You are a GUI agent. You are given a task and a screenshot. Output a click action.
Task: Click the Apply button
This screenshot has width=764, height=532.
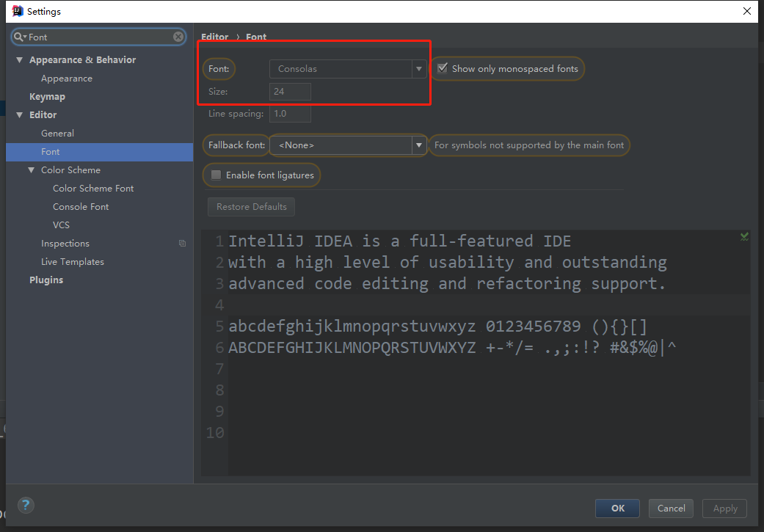pos(724,508)
